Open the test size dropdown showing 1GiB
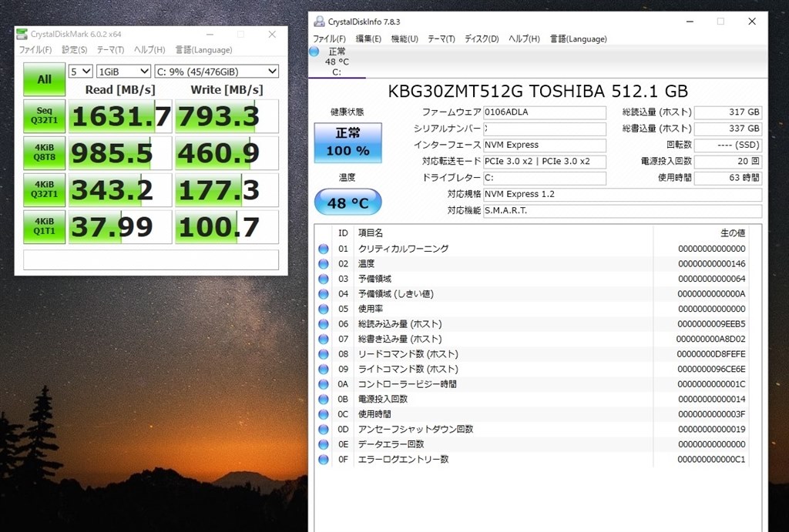The height and width of the screenshot is (532, 789). [123, 72]
